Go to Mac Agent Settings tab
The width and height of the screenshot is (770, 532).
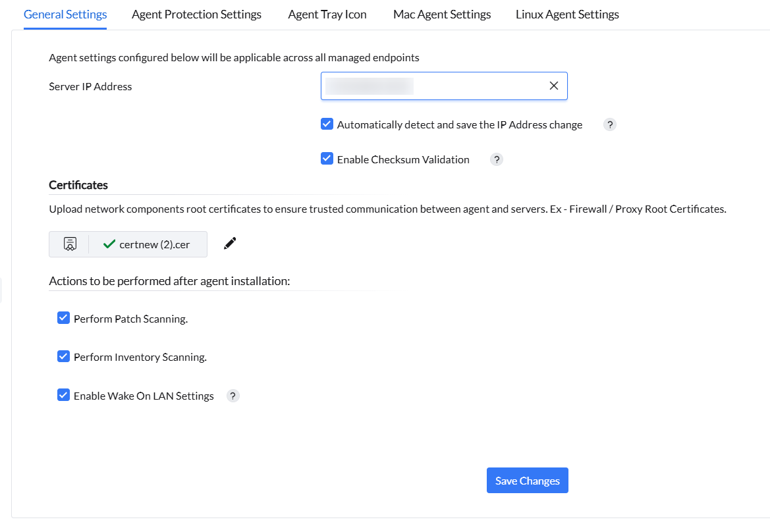442,14
